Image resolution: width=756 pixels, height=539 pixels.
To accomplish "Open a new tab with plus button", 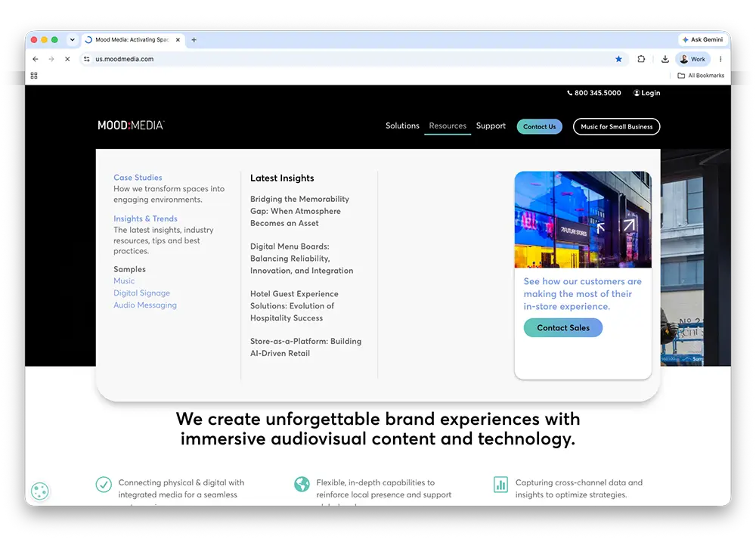I will pos(194,39).
